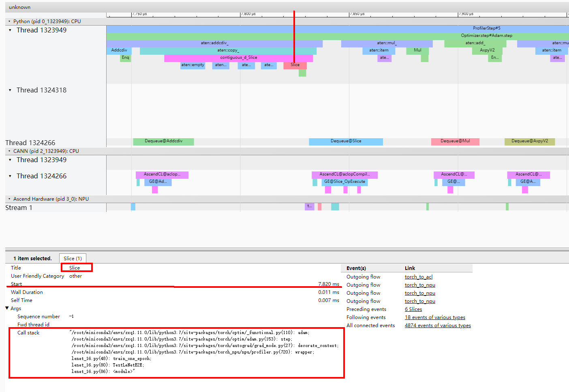Screen dimensions: 569x392
Task: Open the 6 Slices preceding events link
Action: click(413, 309)
